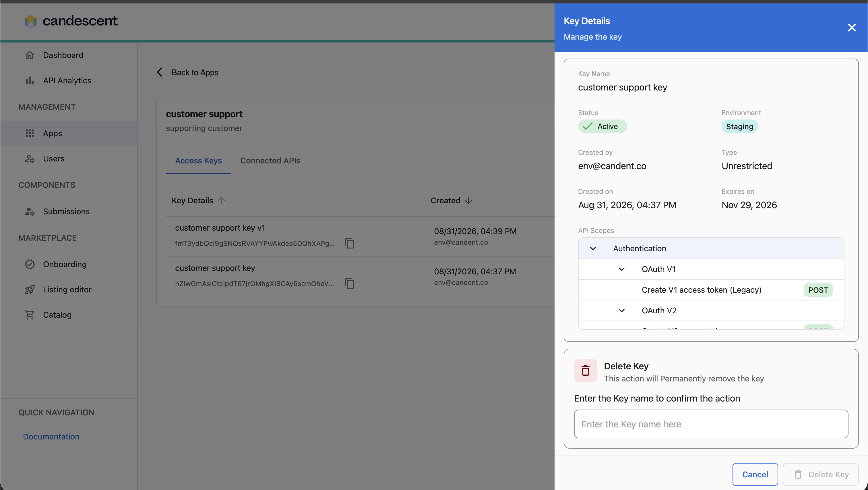This screenshot has width=868, height=490.
Task: Collapse the OAuth V1 scope
Action: pos(622,269)
